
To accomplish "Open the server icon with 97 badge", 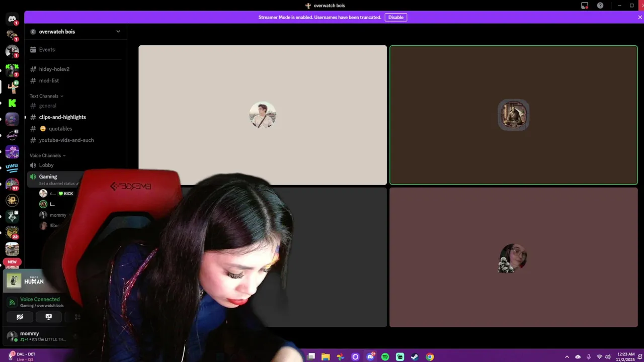I will pyautogui.click(x=12, y=184).
